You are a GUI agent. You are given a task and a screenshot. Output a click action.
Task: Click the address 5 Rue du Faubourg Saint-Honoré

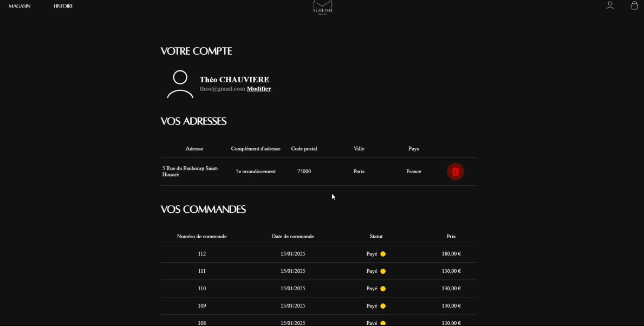point(191,172)
